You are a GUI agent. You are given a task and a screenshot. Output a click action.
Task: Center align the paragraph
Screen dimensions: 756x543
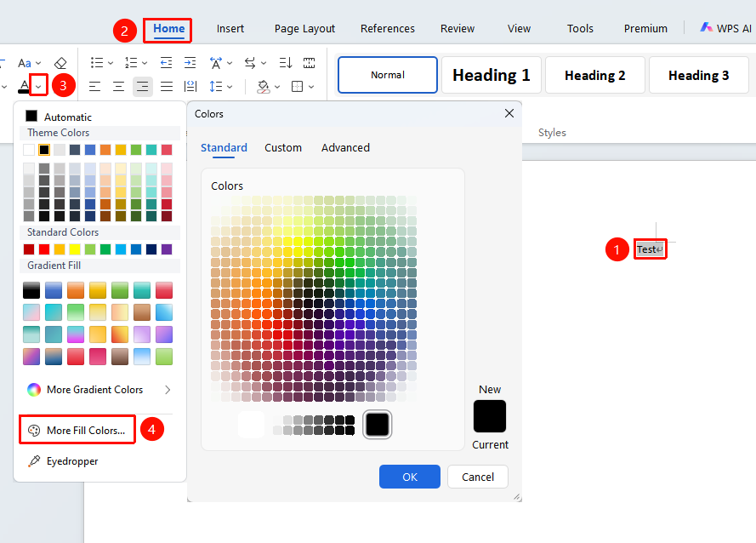[x=118, y=87]
